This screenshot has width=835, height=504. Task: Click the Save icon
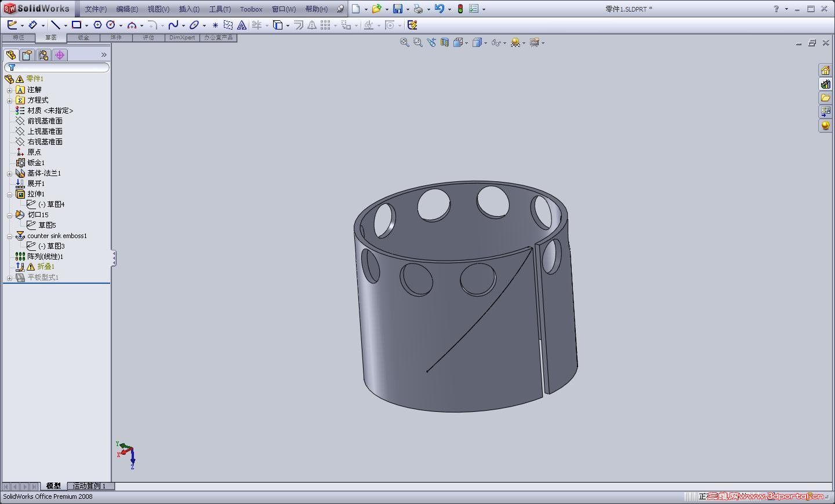(397, 9)
